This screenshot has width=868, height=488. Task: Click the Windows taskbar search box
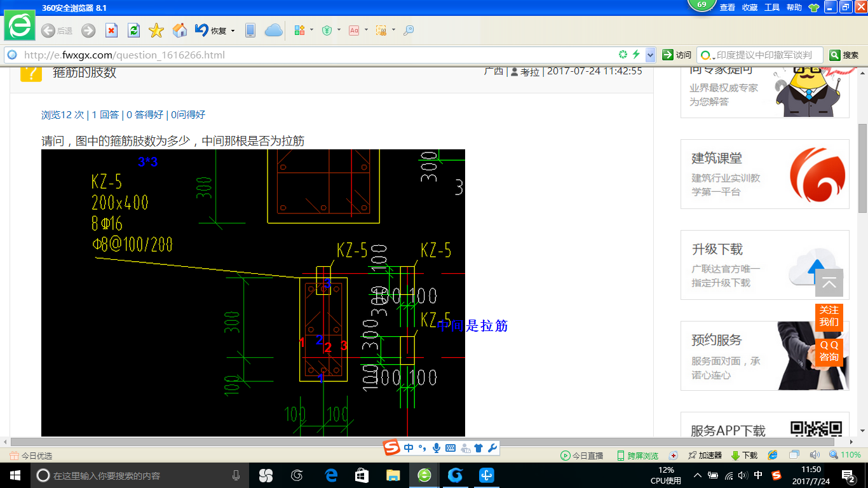click(140, 475)
